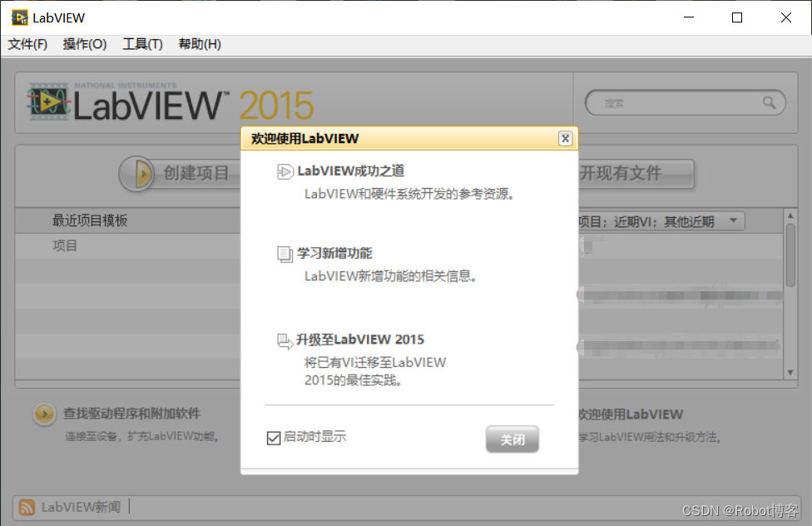This screenshot has width=812, height=526.
Task: Click the RSS feed icon beside LabVIEW新闻
Action: click(x=26, y=505)
